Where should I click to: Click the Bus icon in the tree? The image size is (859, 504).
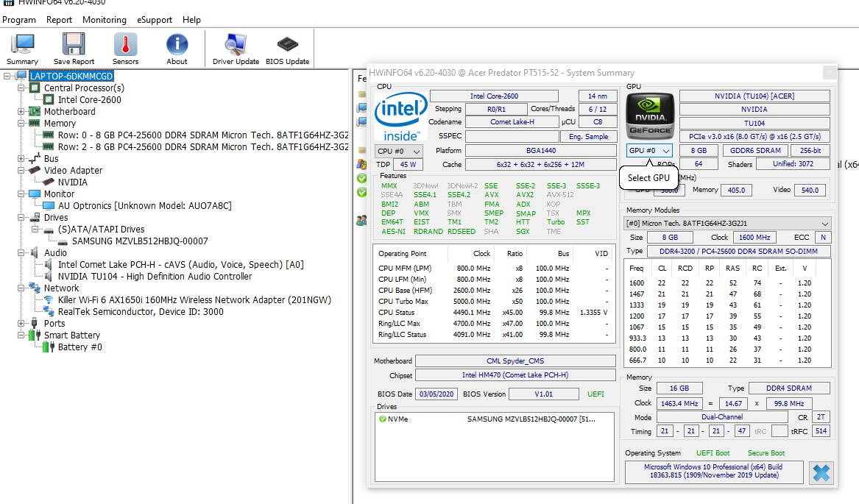[35, 158]
